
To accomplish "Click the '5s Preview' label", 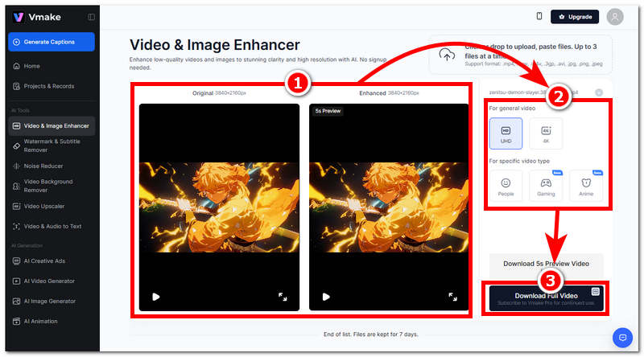I will coord(328,111).
